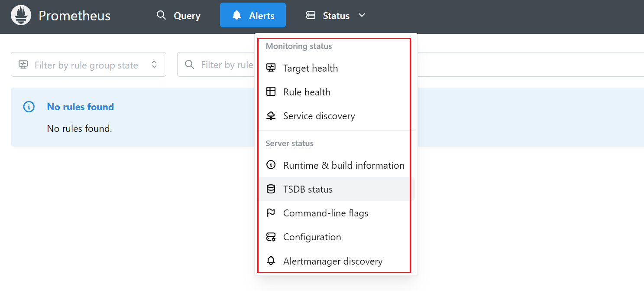
Task: Open Runtime & build information
Action: click(x=337, y=165)
